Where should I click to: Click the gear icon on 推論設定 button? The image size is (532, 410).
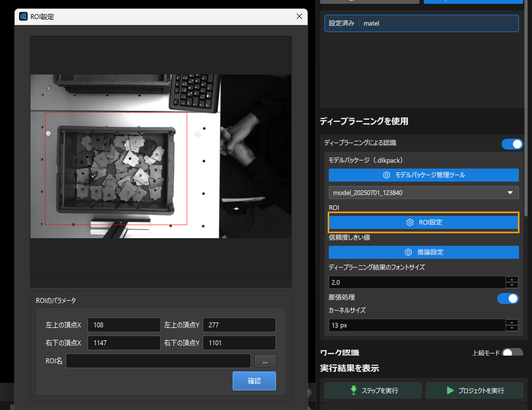point(408,252)
